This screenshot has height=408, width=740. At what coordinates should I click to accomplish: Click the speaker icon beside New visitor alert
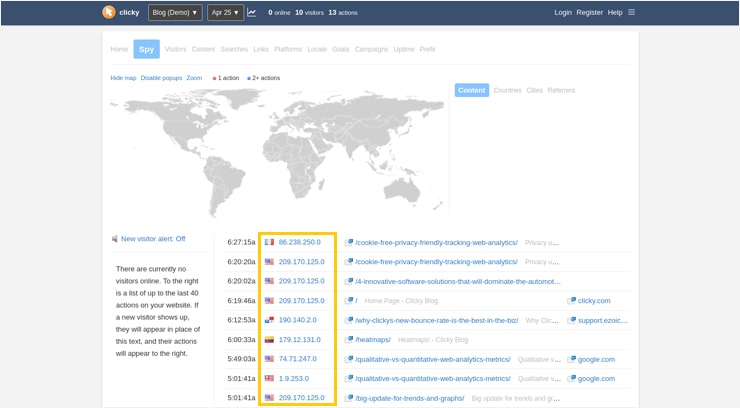coord(114,239)
